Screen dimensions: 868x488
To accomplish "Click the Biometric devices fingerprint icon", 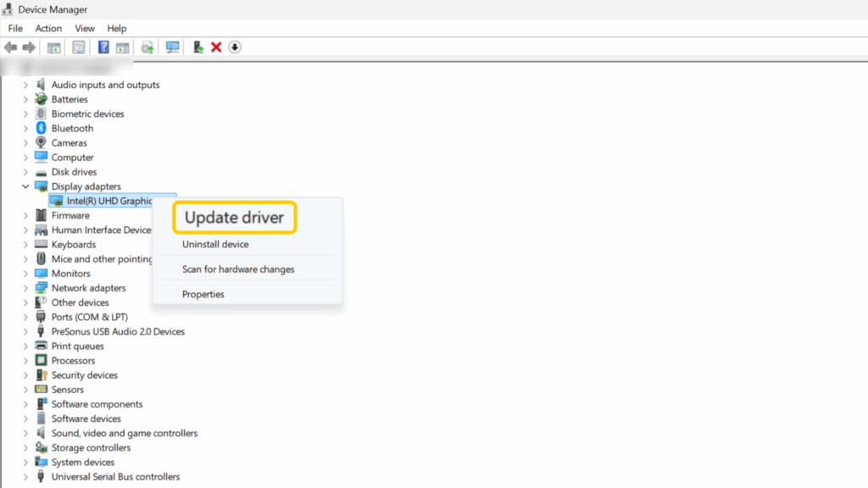I will pos(41,114).
